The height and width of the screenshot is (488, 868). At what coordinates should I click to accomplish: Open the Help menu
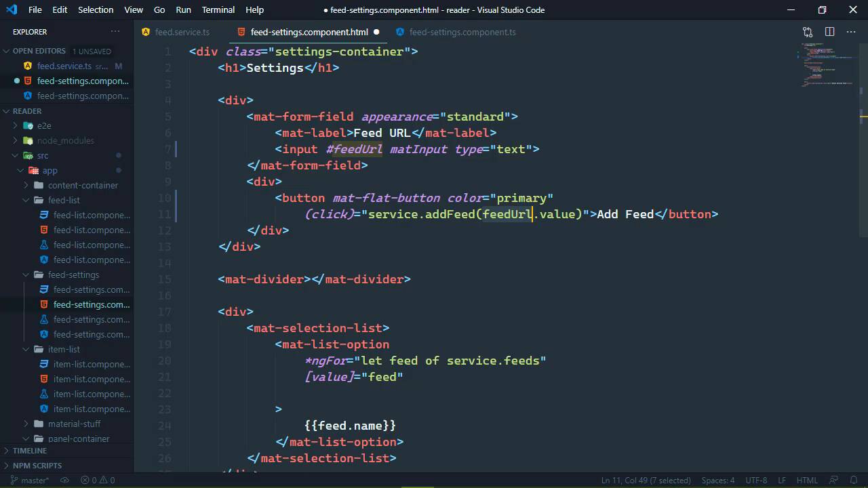[x=255, y=9]
